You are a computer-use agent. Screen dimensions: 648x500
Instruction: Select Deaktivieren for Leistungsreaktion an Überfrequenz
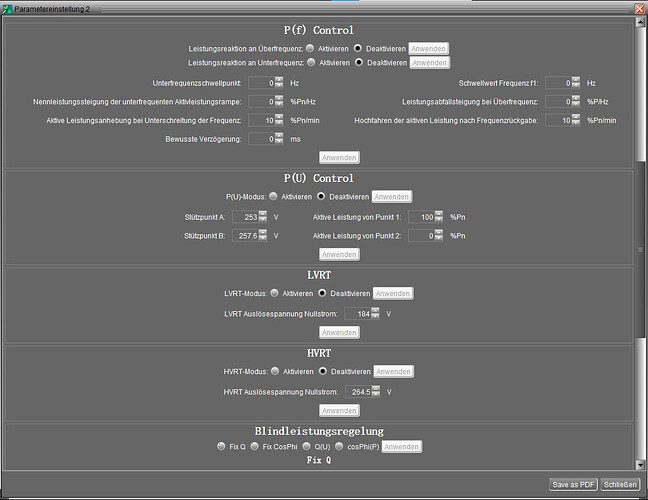[x=358, y=48]
